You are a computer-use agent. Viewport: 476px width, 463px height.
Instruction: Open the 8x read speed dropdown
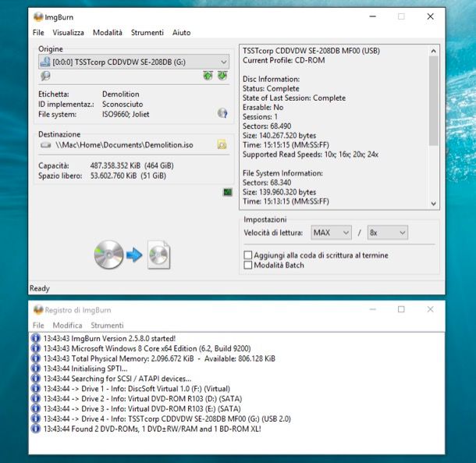coord(388,233)
